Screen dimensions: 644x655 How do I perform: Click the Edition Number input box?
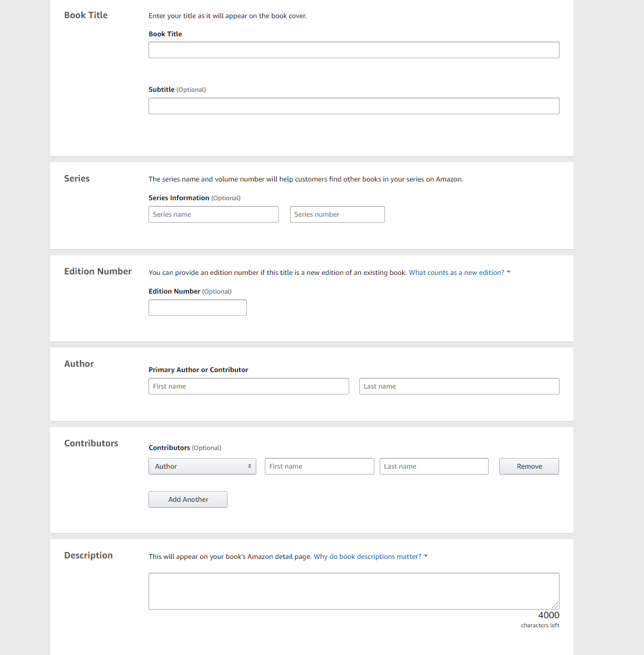coord(198,308)
